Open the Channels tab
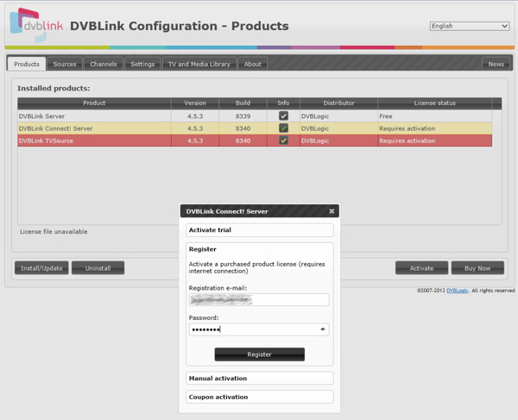This screenshot has height=420, width=518. 104,64
